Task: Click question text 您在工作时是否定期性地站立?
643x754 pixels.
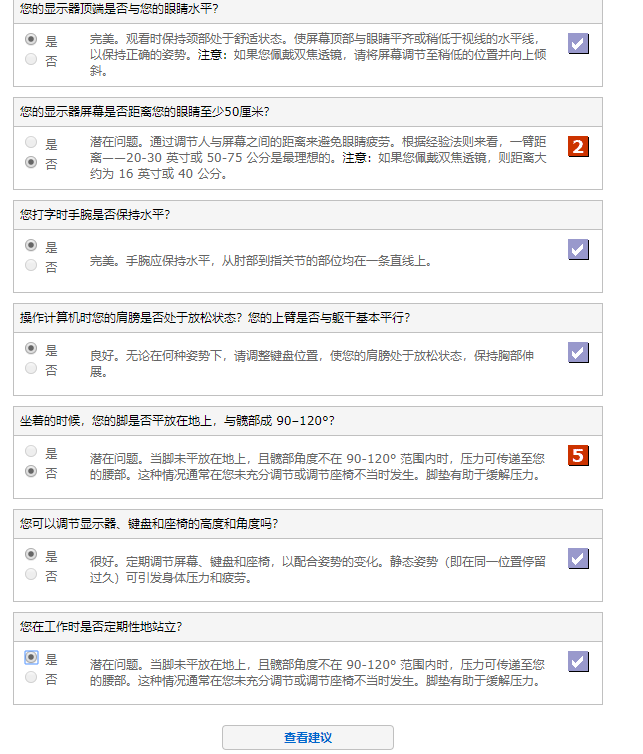Action: pyautogui.click(x=101, y=627)
